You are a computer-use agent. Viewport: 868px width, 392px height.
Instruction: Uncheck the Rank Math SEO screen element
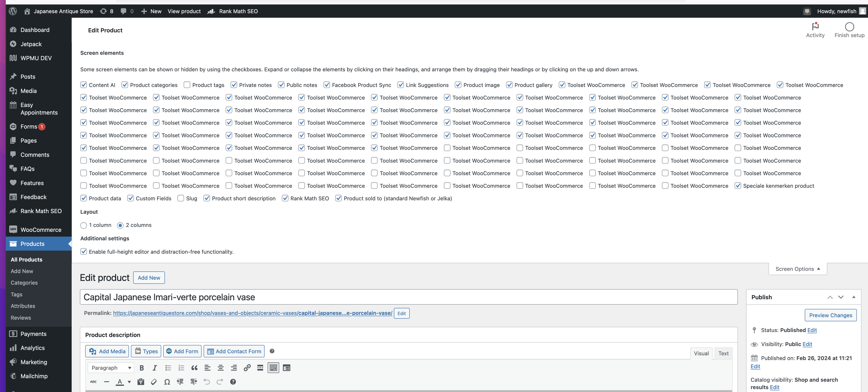coord(285,198)
